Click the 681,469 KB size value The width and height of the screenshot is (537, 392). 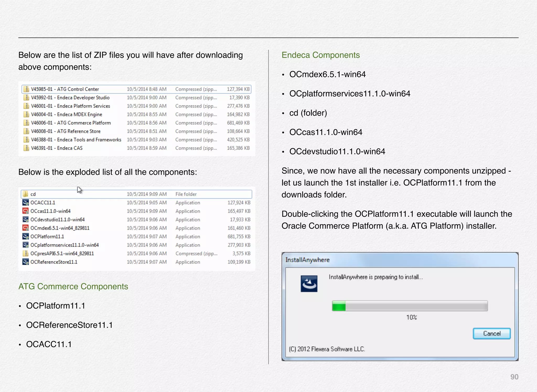coord(238,123)
